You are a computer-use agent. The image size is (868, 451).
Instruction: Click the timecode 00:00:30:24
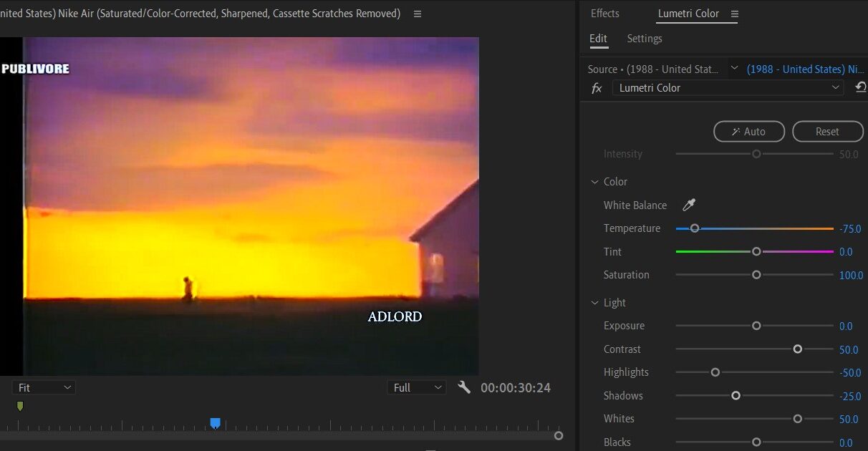pos(516,388)
